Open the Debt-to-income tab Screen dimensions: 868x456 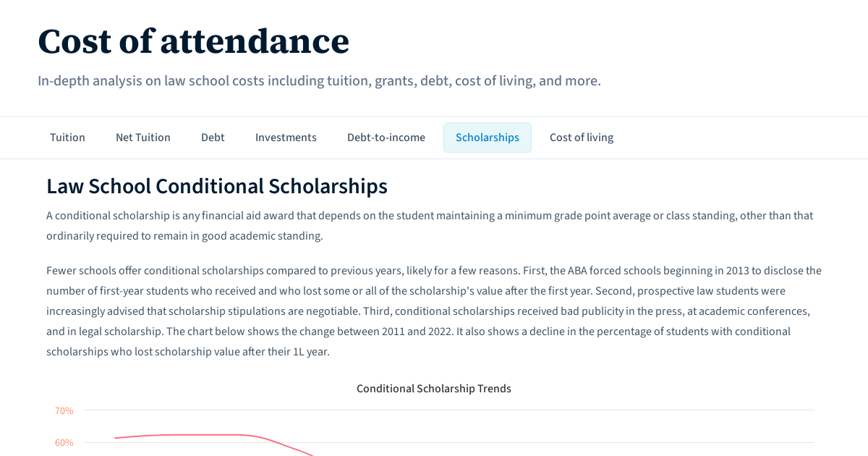tap(386, 138)
